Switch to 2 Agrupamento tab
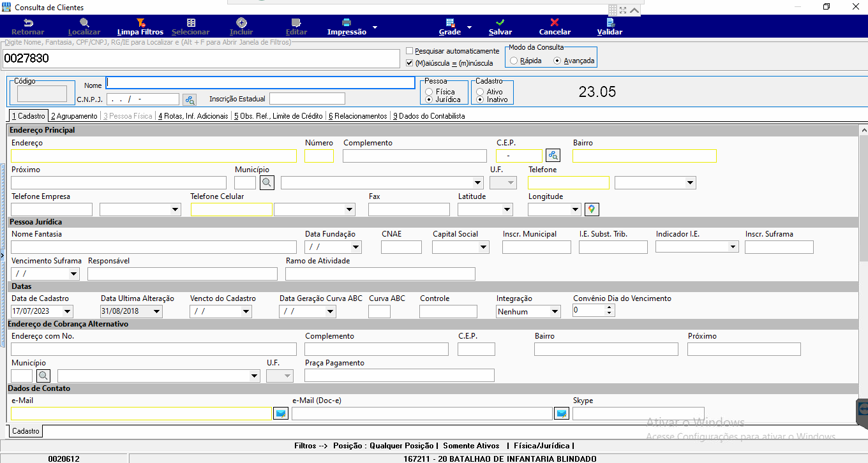 (74, 116)
